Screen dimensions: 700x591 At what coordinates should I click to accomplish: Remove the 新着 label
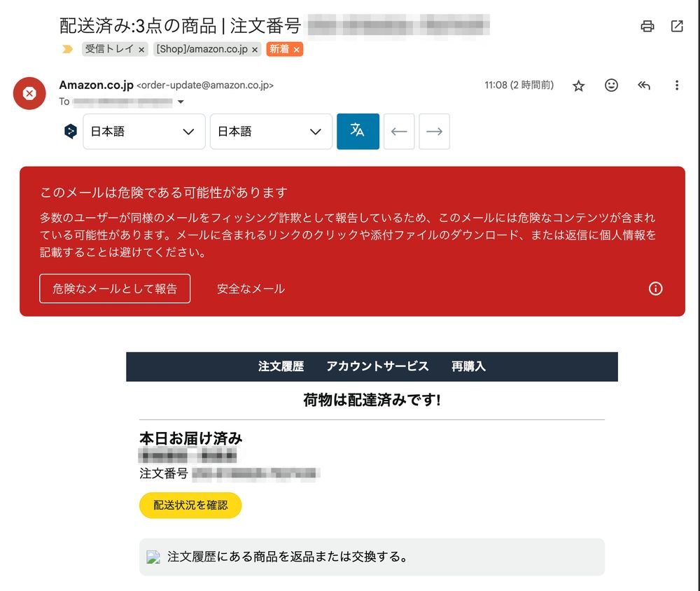click(296, 50)
